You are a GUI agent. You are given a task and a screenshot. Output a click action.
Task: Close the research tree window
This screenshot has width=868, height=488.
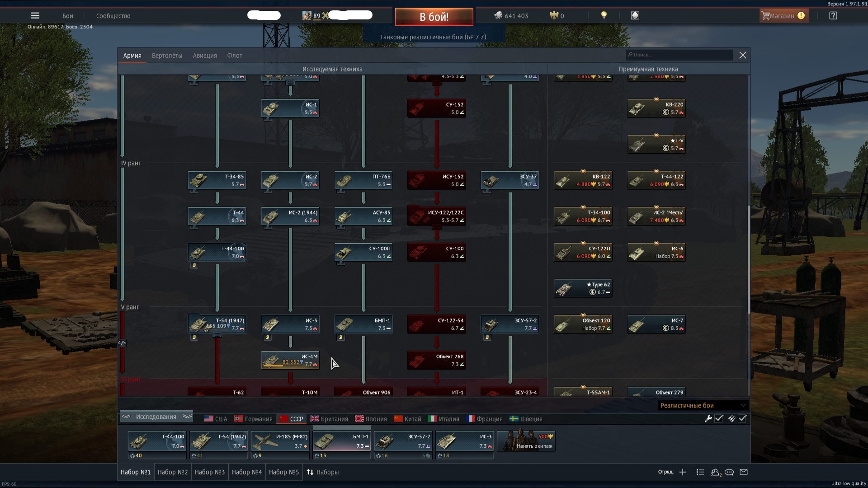pos(742,55)
